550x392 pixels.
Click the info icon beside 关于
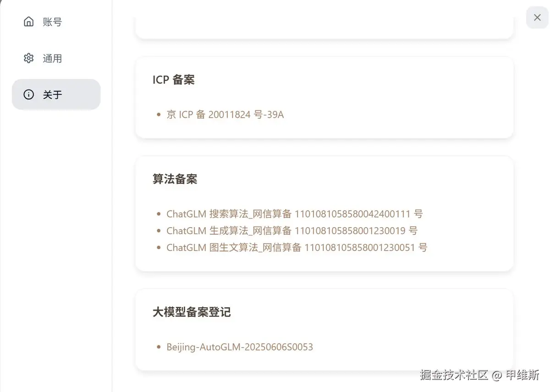point(28,94)
